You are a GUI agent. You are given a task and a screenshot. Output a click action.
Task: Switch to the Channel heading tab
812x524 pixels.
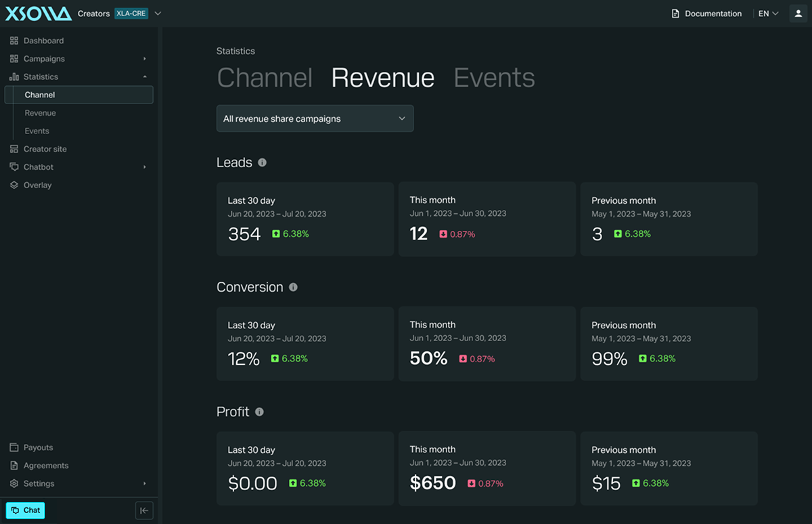pyautogui.click(x=265, y=78)
